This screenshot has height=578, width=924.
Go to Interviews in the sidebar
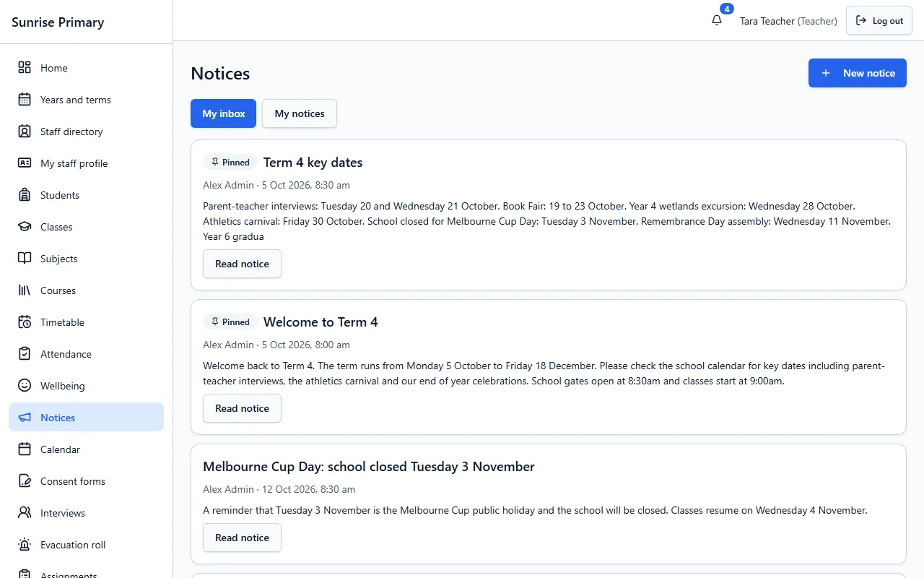[87, 513]
